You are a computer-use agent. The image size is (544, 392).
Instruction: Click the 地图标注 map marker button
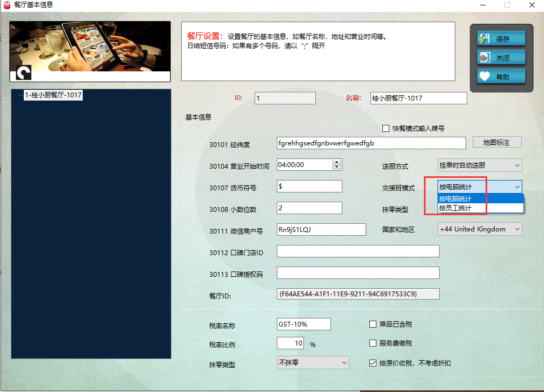click(x=497, y=142)
